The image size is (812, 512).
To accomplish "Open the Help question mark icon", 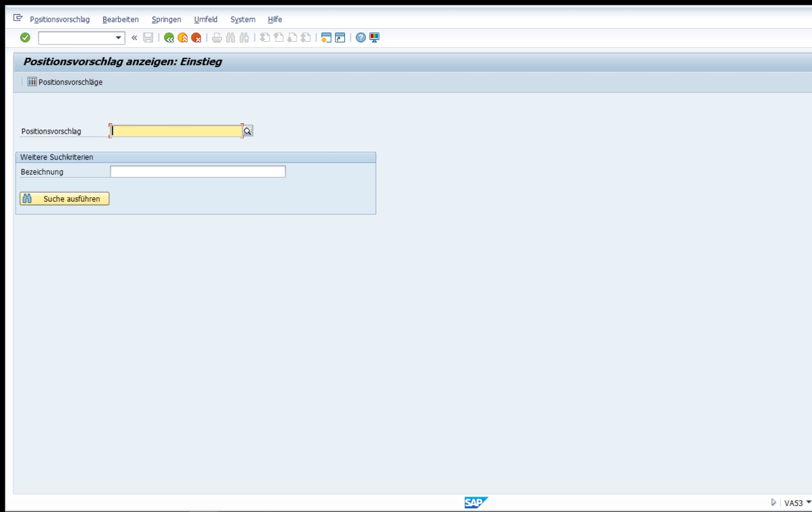I will tap(361, 37).
